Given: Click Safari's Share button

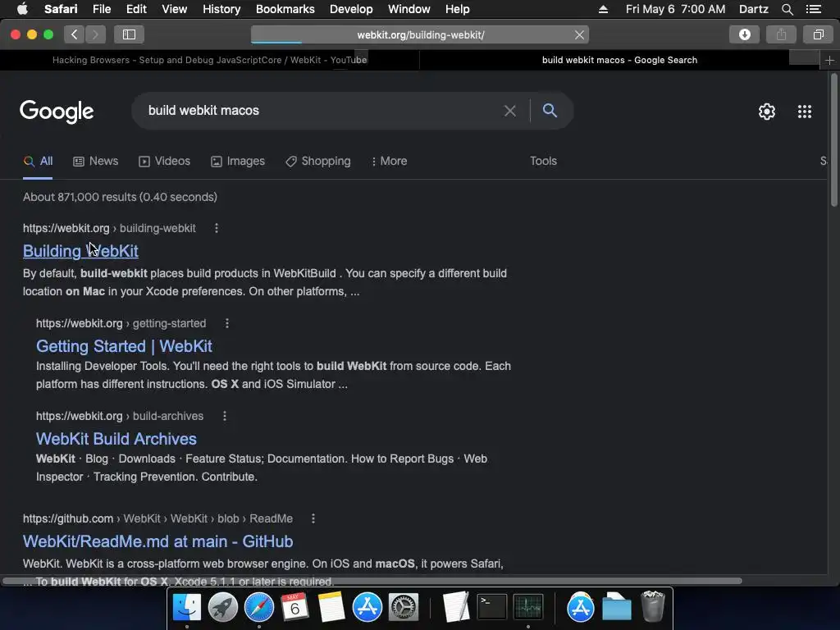Looking at the screenshot, I should [781, 34].
